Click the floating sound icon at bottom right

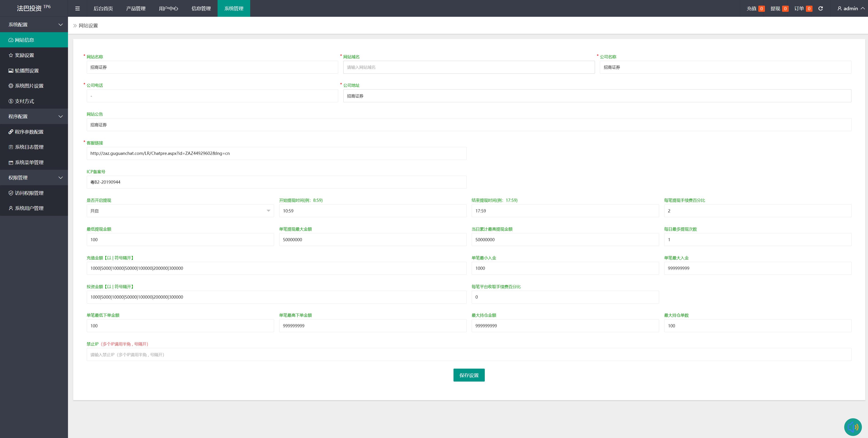pos(853,427)
